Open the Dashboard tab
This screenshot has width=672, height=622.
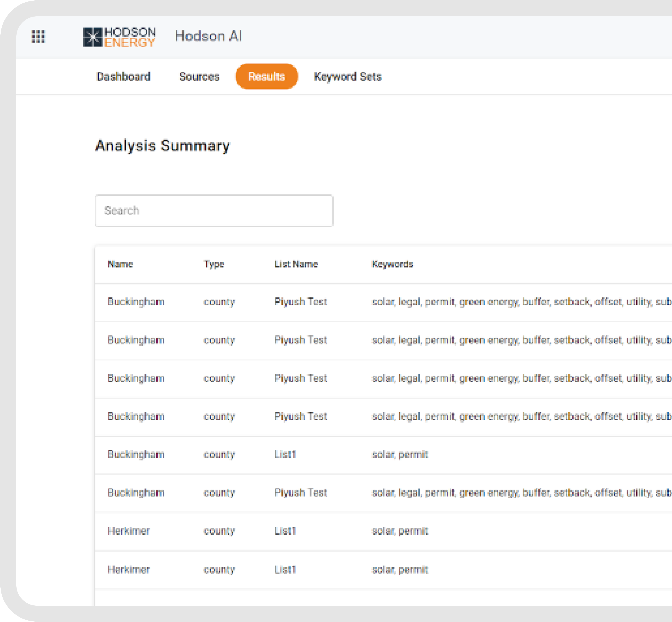[x=124, y=77]
